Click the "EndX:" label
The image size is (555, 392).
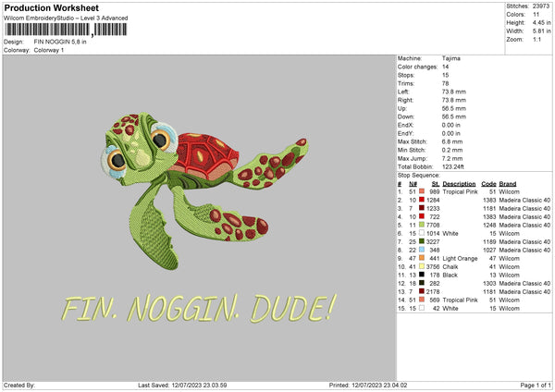click(405, 125)
